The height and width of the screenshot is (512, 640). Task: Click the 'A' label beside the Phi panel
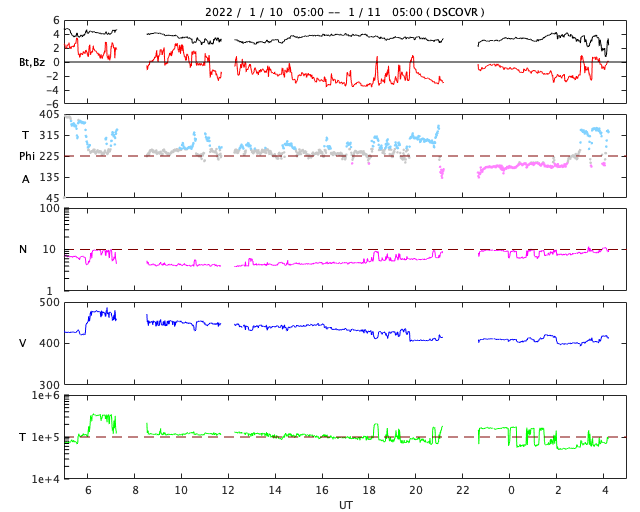coord(25,179)
